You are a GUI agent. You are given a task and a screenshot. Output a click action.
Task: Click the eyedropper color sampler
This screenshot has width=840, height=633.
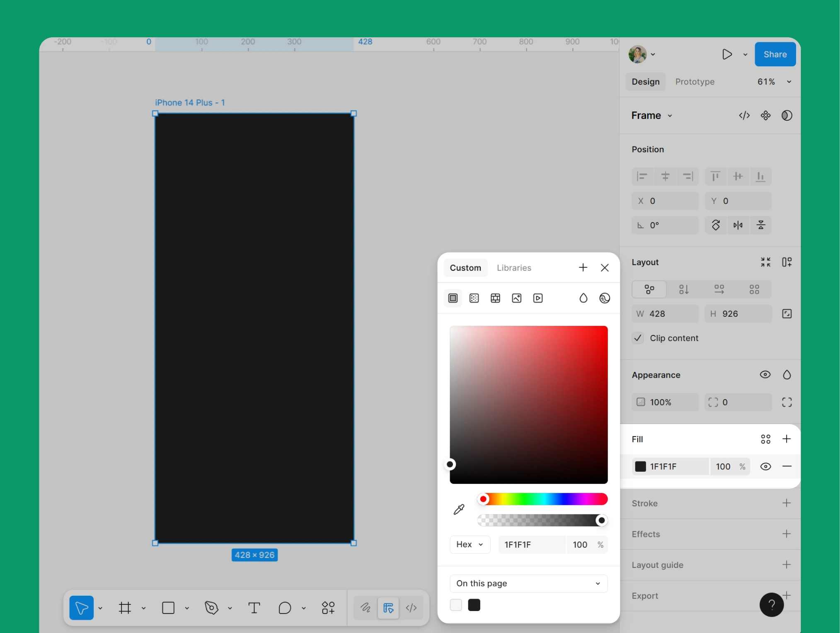[x=459, y=509]
